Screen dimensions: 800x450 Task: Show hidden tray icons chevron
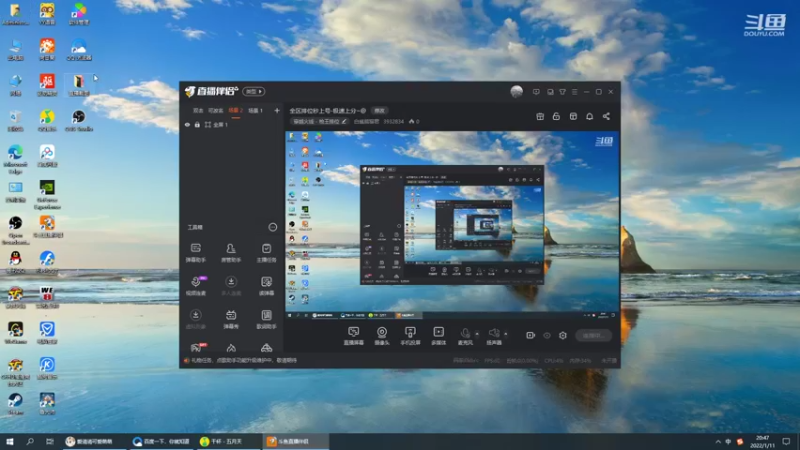point(718,441)
